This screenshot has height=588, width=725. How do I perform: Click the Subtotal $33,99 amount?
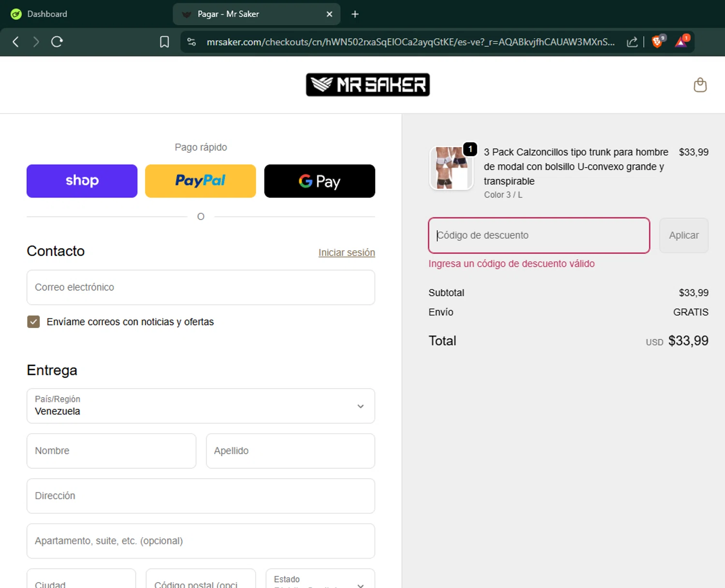[x=694, y=293]
